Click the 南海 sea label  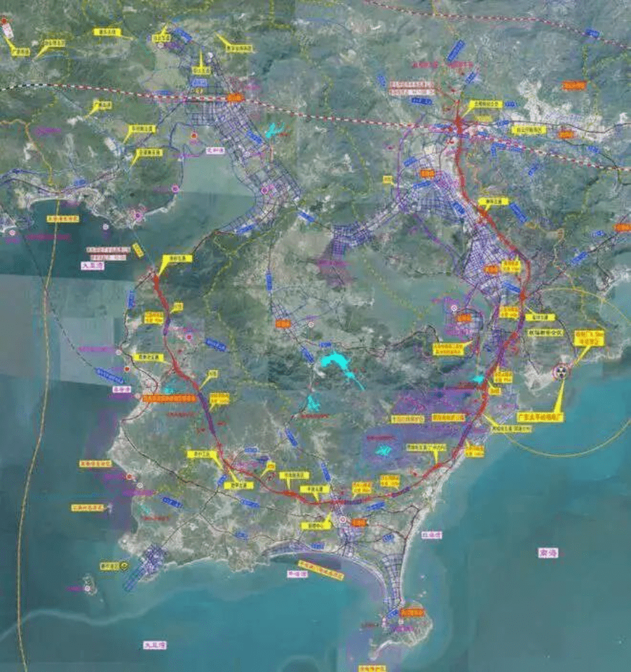[x=548, y=553]
